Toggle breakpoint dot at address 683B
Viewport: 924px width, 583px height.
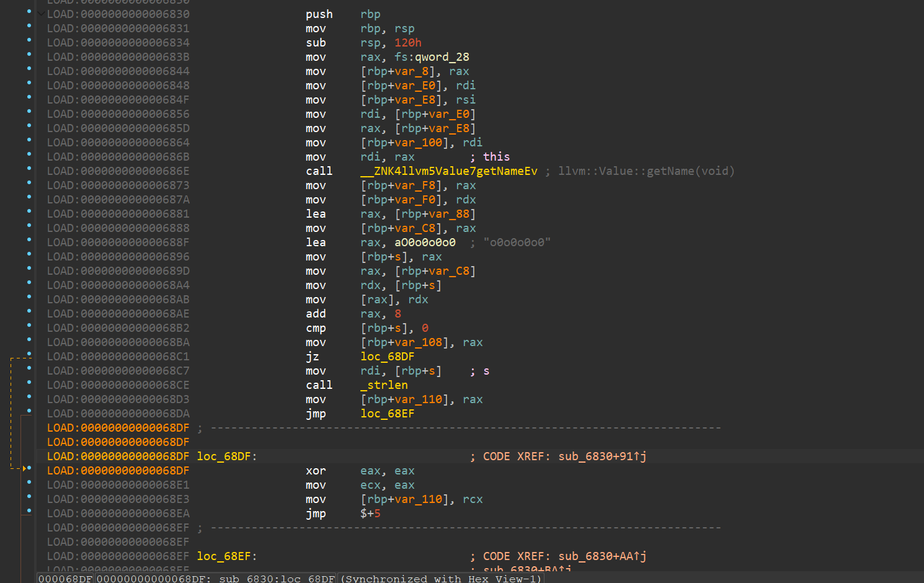coord(29,55)
